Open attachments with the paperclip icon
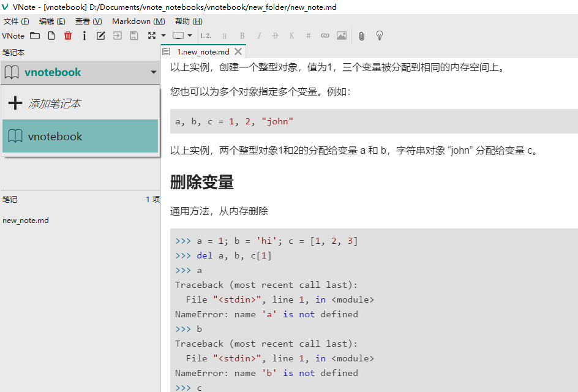The image size is (578, 392). pos(361,36)
